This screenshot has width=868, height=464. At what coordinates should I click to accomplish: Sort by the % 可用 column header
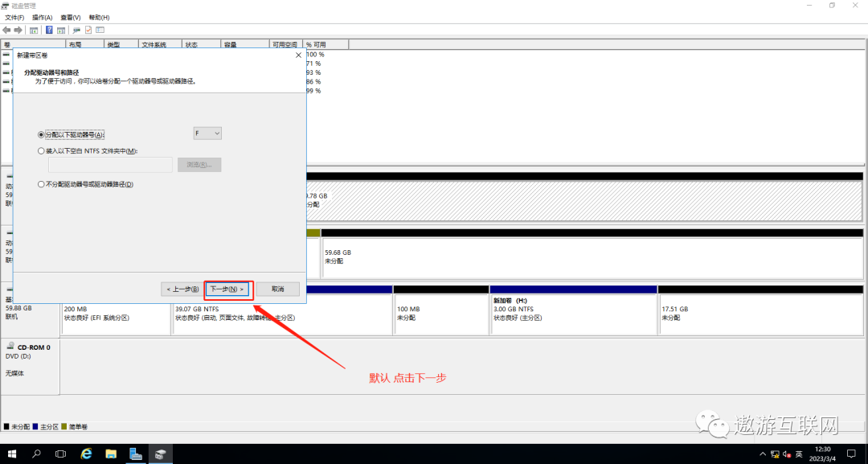(x=326, y=44)
